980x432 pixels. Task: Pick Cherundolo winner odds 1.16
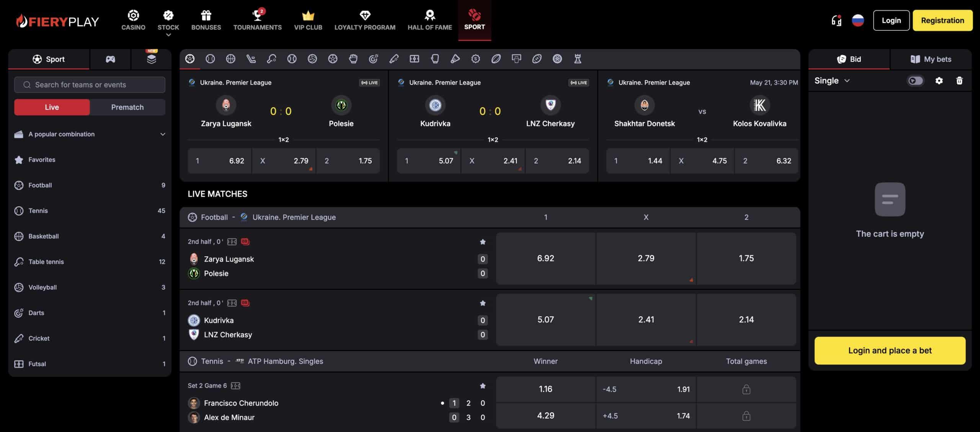546,389
